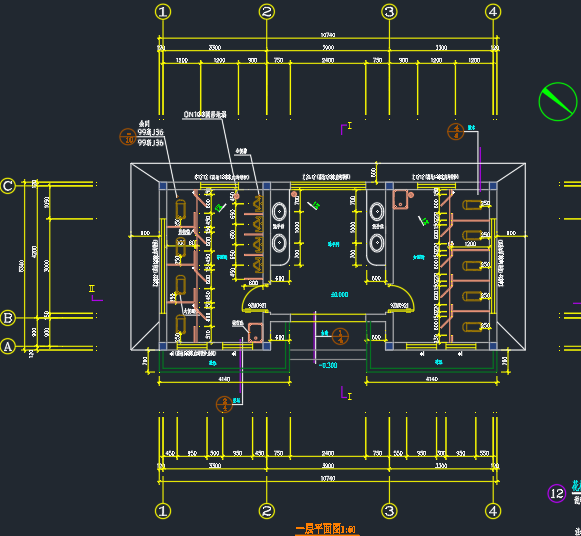Select the 800 dimension left of the building
Image resolution: width=581 pixels, height=536 pixels.
[x=145, y=233]
